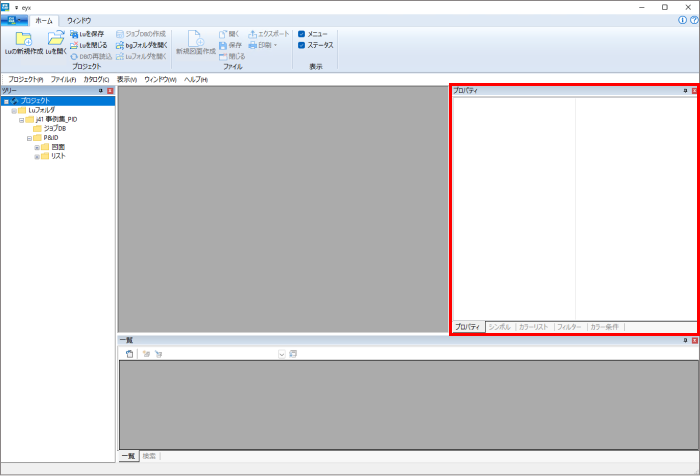Switch to the シンボル panel tab
The image size is (700, 476).
click(x=500, y=327)
